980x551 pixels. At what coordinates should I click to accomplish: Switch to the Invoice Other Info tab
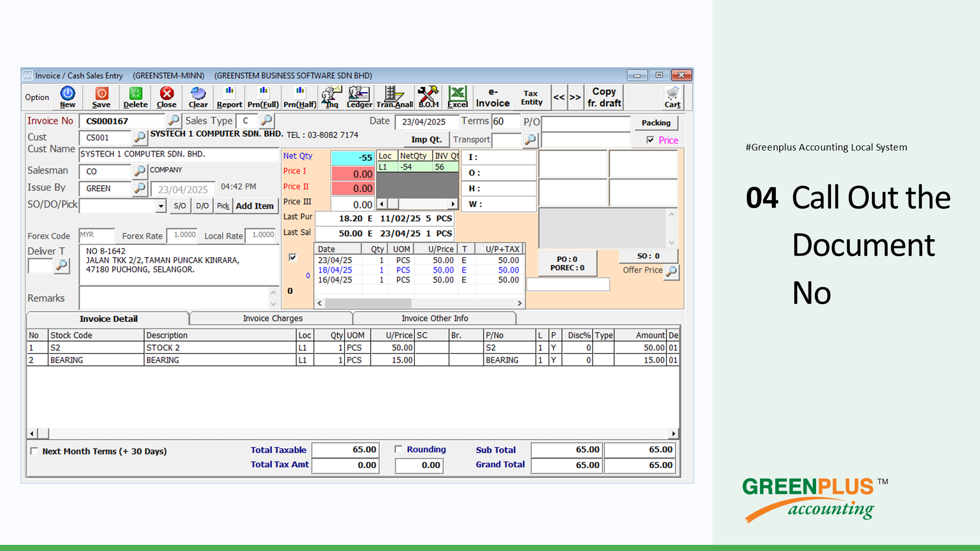coord(434,318)
